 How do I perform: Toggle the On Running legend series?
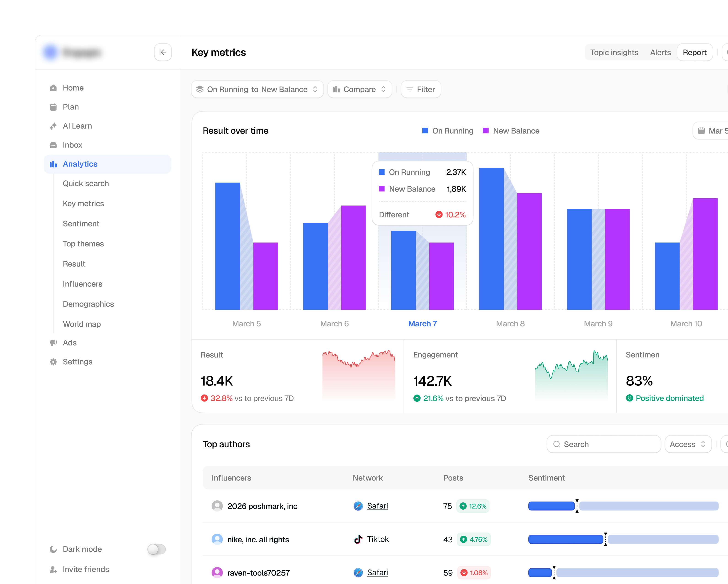[448, 131]
